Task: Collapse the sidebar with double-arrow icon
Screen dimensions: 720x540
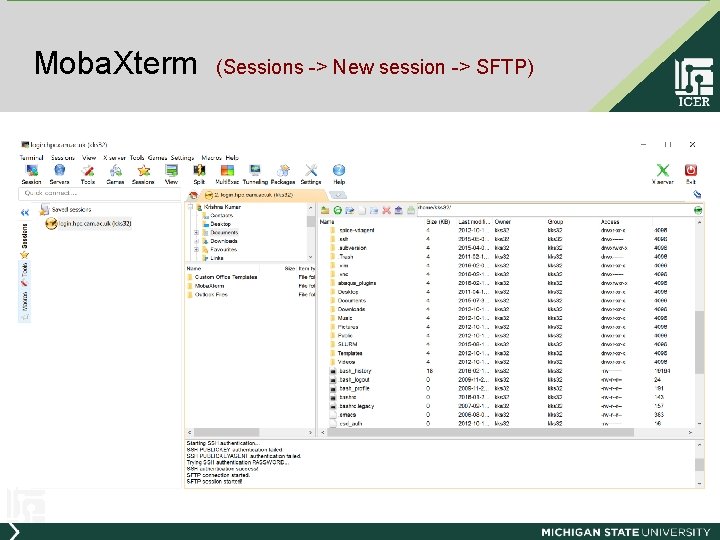Action: 25,213
